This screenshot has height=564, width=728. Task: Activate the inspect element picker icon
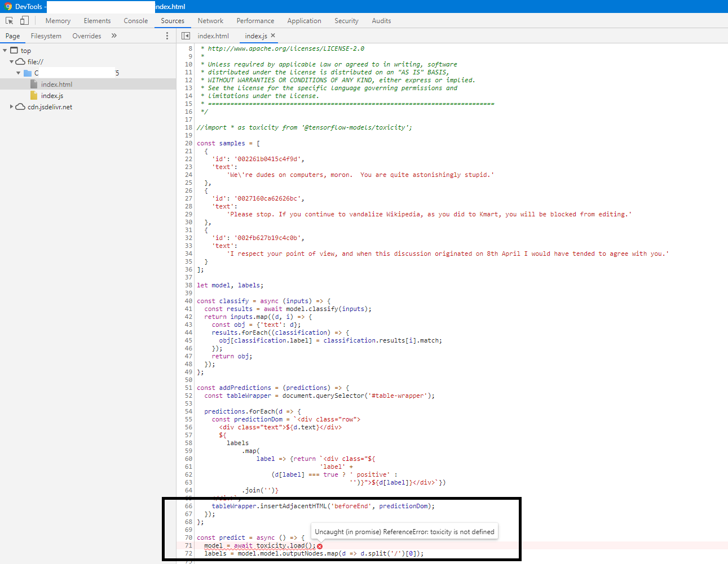coord(10,21)
